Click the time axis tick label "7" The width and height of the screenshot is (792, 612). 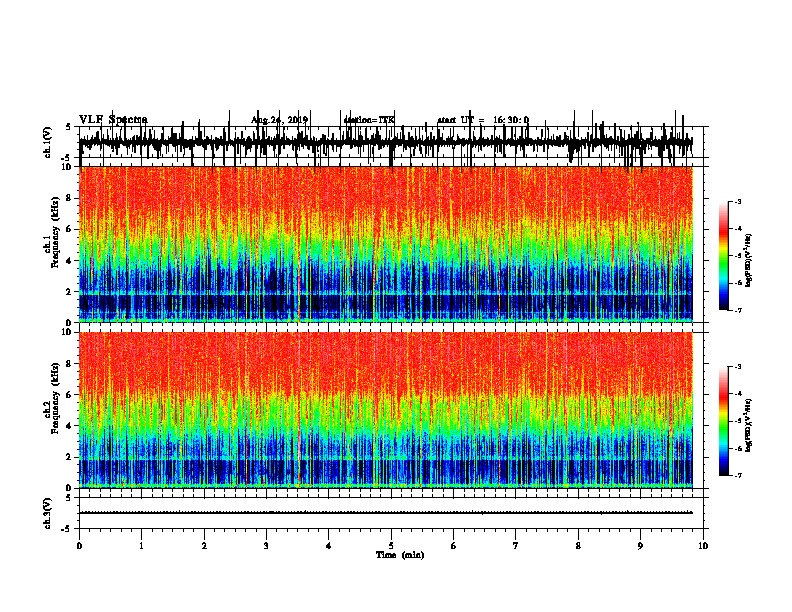[516, 546]
